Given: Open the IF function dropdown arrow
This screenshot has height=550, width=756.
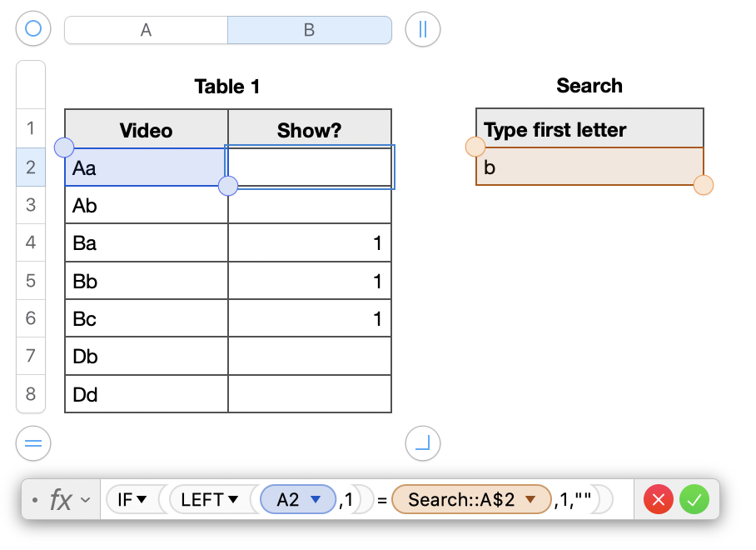Looking at the screenshot, I should [142, 500].
